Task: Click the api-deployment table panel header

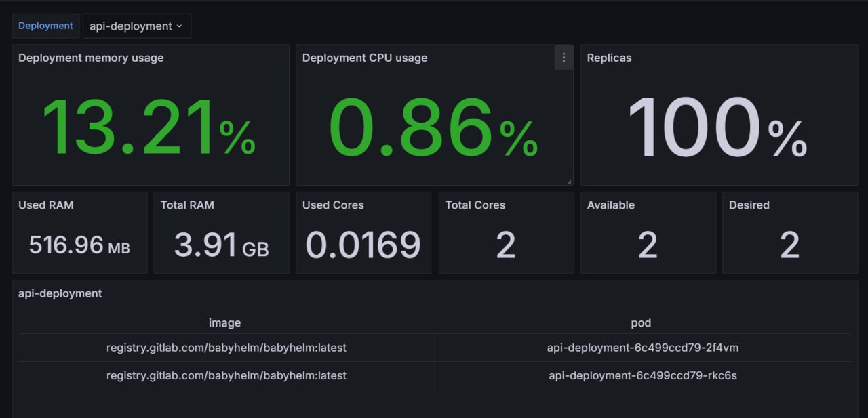Action: coord(60,293)
